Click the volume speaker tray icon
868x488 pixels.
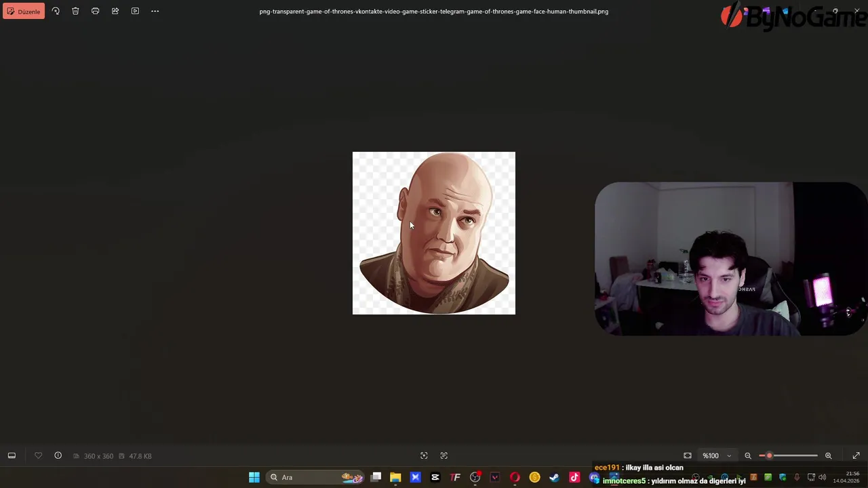822,478
